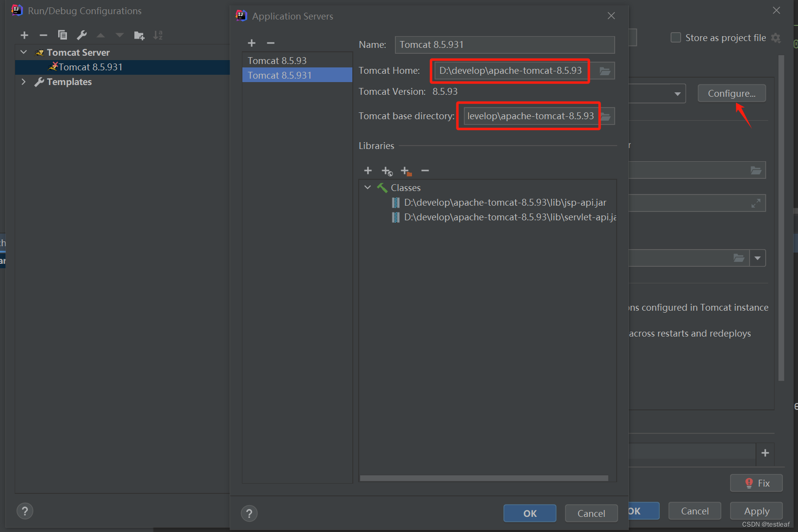Image resolution: width=798 pixels, height=532 pixels.
Task: Open dropdown arrow next to folder field
Action: (757, 258)
